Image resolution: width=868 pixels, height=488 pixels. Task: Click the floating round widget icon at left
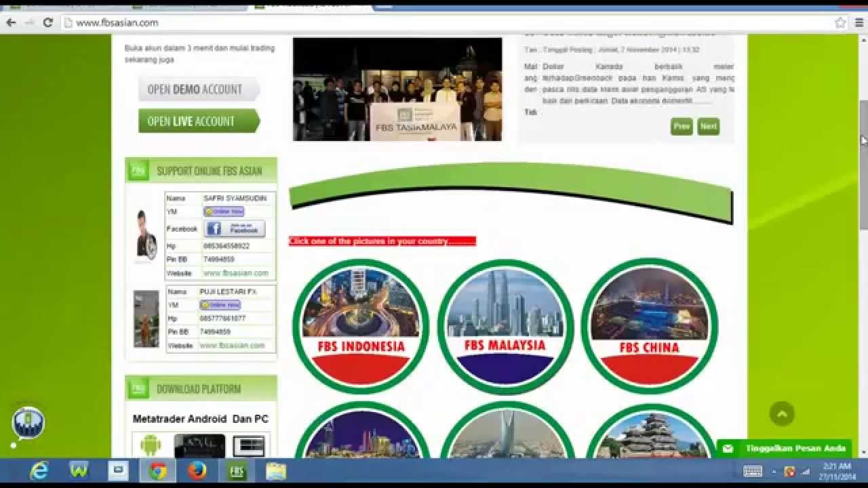(28, 423)
